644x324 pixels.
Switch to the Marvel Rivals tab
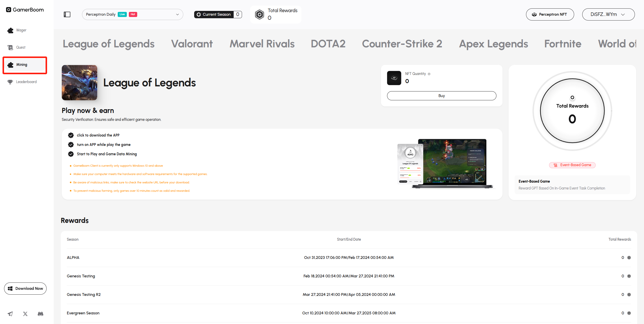(262, 44)
